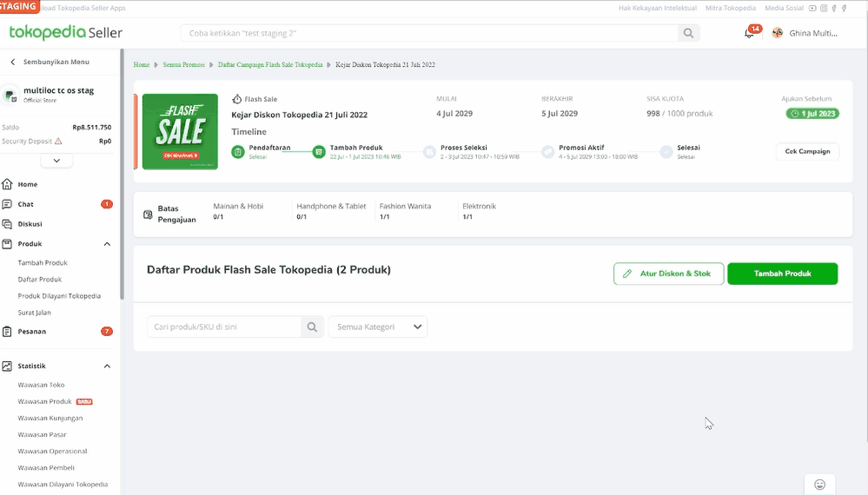Collapse the Statistik menu chevron

(108, 366)
